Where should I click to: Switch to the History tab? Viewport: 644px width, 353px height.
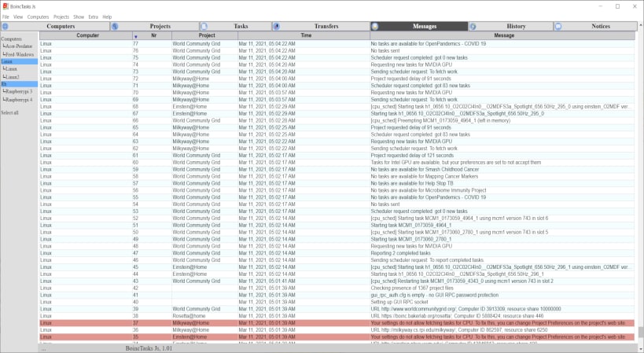(511, 26)
